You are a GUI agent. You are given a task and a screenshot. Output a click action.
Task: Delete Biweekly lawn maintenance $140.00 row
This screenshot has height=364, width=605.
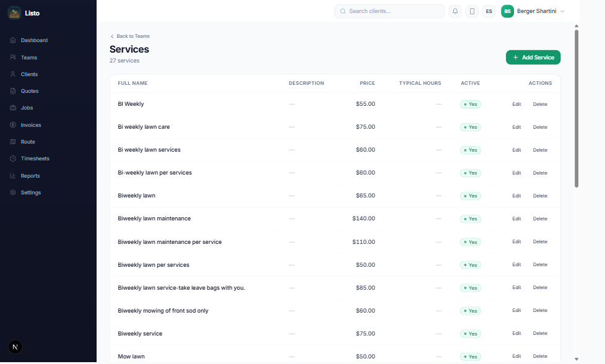540,219
